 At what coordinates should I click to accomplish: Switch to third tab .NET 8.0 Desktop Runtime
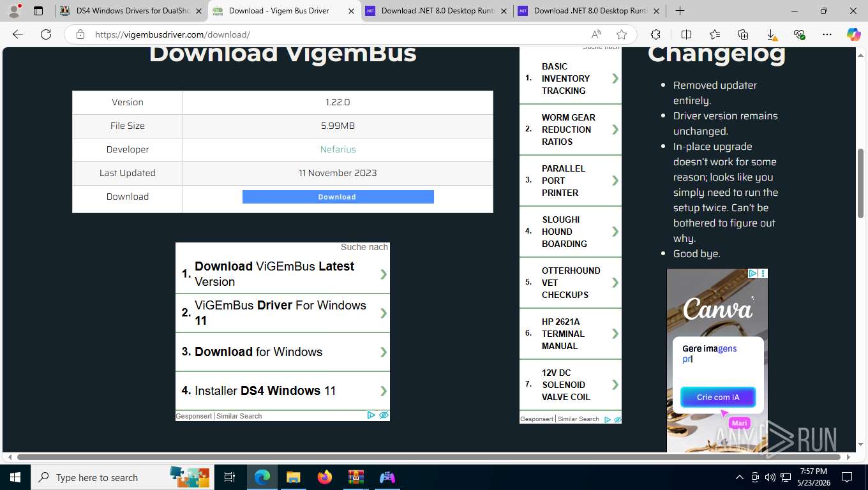(437, 11)
